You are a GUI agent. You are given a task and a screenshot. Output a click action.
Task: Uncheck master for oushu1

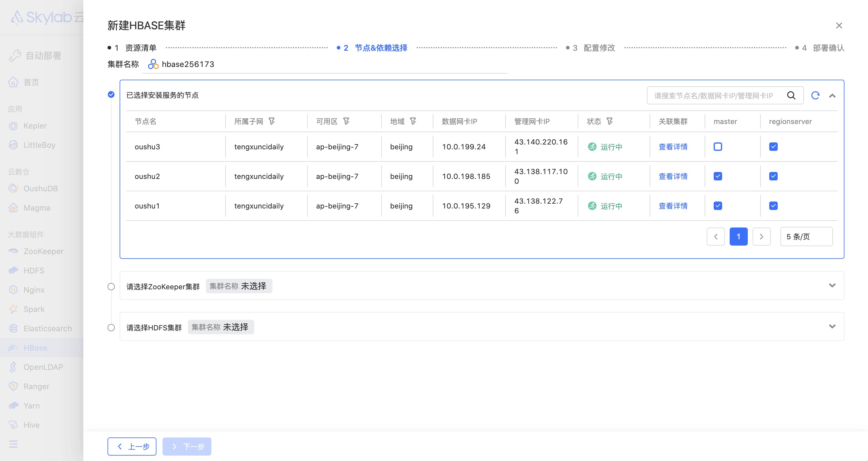(x=718, y=206)
